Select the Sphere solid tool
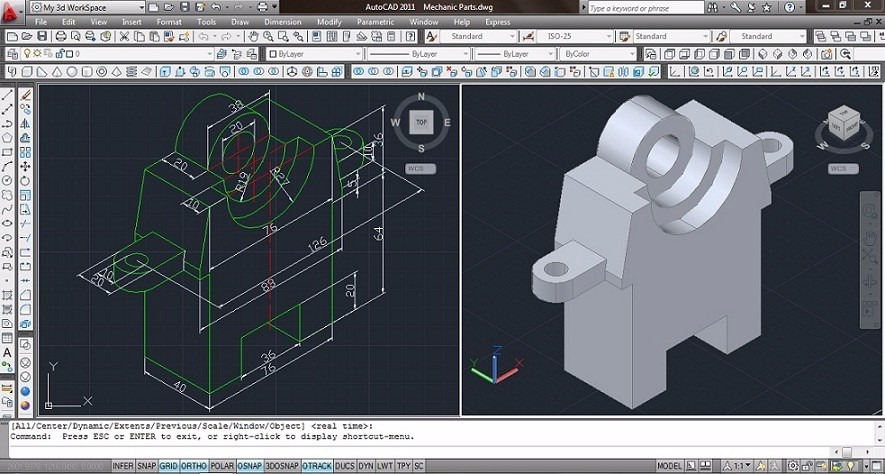Image resolution: width=885 pixels, height=474 pixels. point(72,72)
